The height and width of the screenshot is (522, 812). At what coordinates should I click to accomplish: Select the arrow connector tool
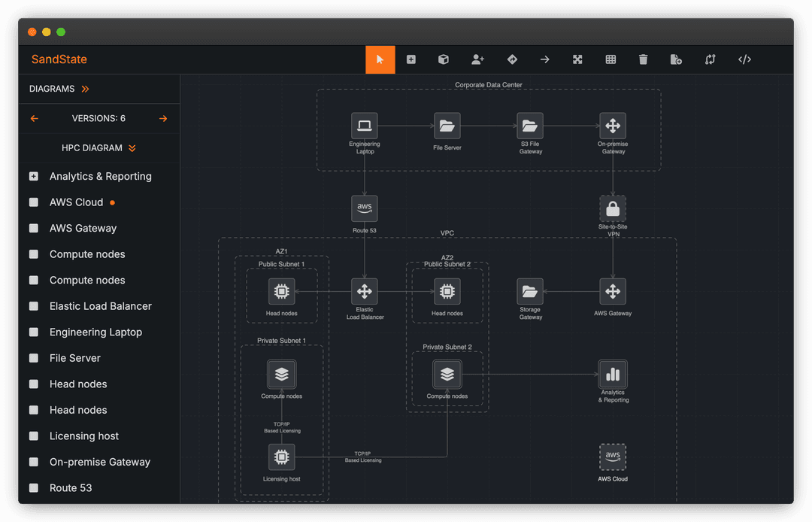point(544,59)
